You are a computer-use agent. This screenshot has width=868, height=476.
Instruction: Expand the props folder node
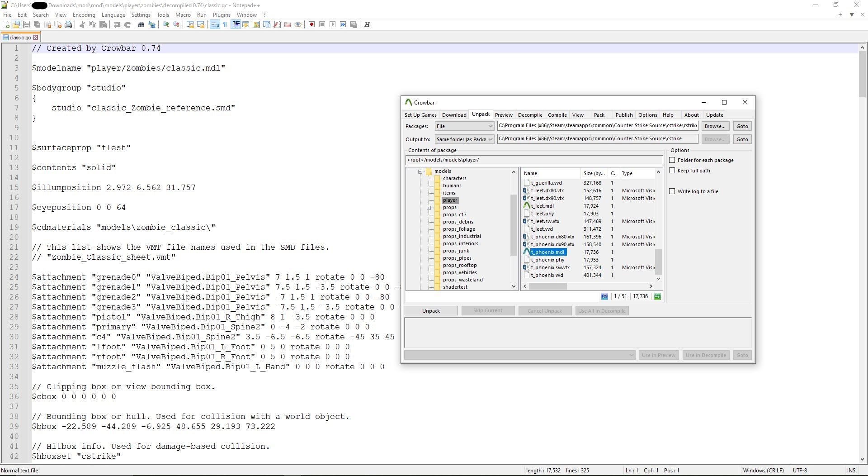tap(429, 208)
